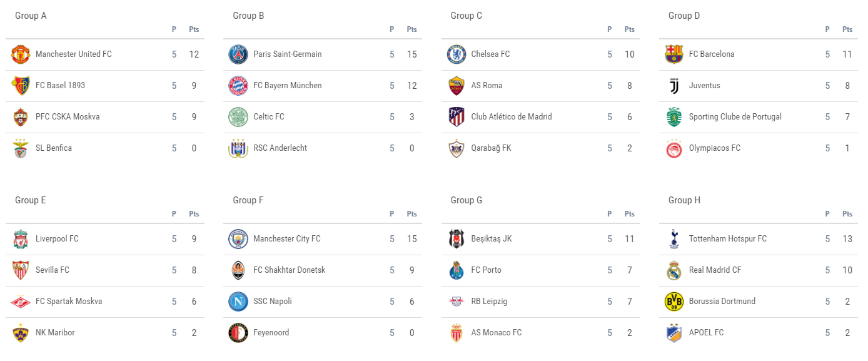Click the Group A heading
The width and height of the screenshot is (868, 361).
click(x=31, y=16)
